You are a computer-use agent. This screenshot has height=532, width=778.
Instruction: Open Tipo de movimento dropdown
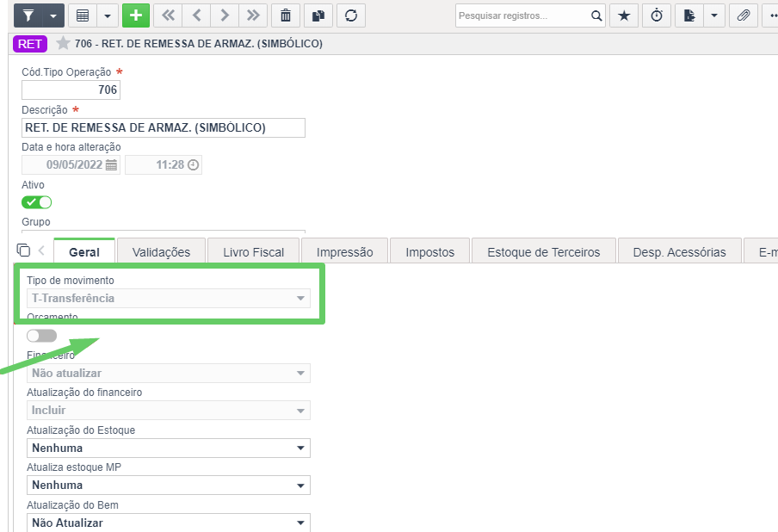point(169,298)
